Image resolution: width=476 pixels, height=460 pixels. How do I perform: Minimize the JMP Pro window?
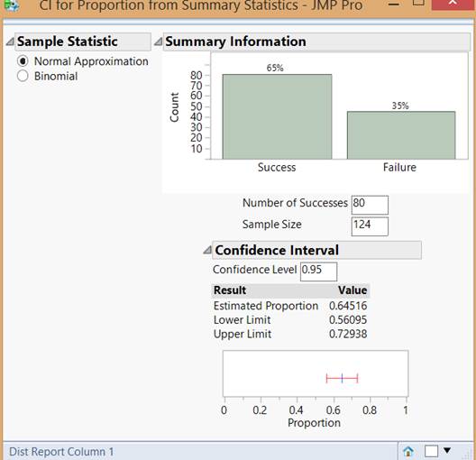click(x=393, y=5)
